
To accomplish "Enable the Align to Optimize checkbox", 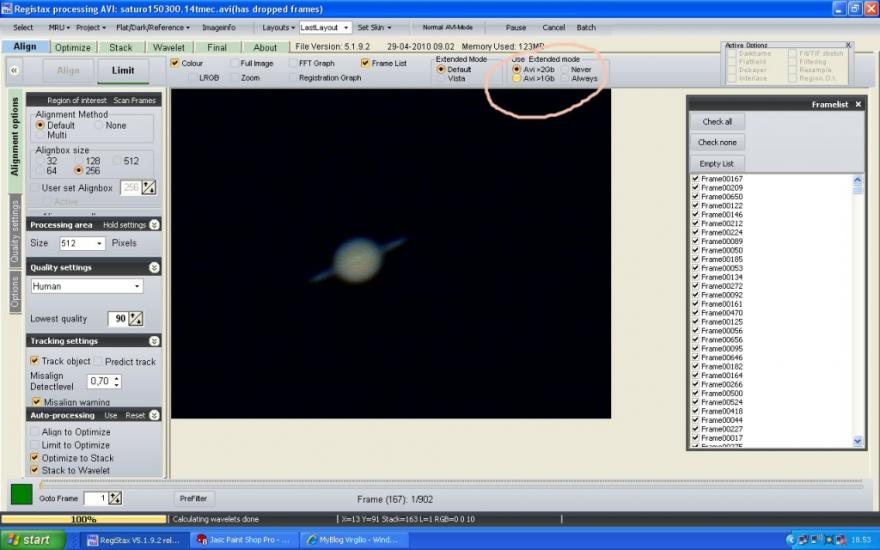I will tap(35, 432).
